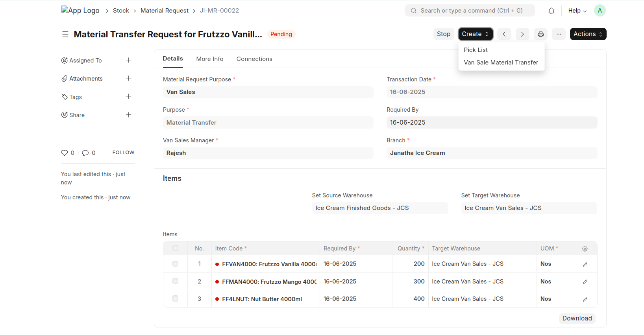Go to previous document arrow
This screenshot has width=644, height=335.
point(504,34)
